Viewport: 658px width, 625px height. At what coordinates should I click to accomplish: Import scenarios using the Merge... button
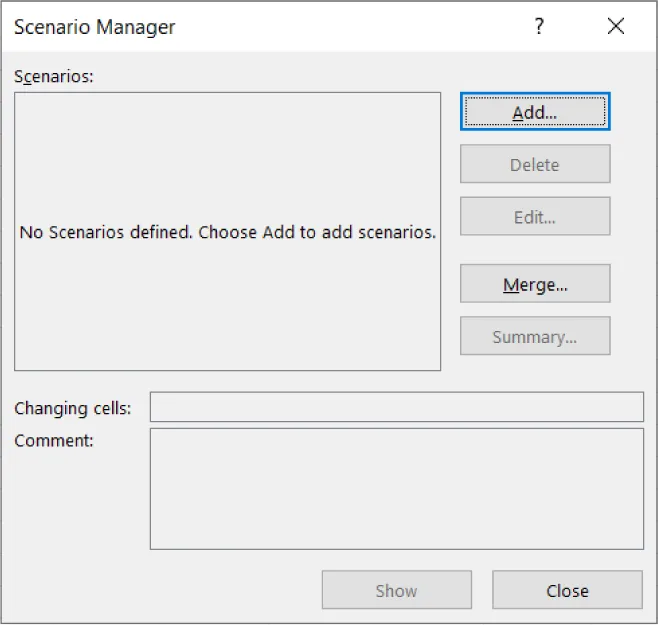coord(534,284)
